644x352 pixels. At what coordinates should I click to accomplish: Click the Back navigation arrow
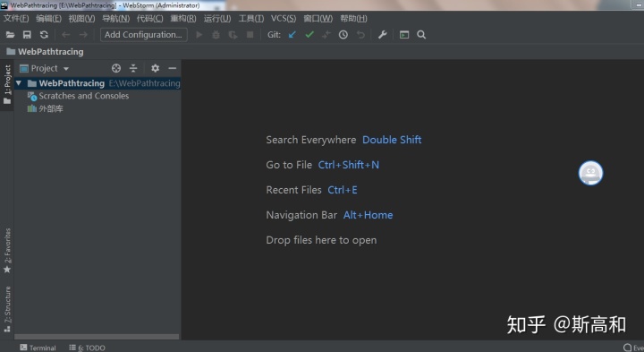[65, 35]
